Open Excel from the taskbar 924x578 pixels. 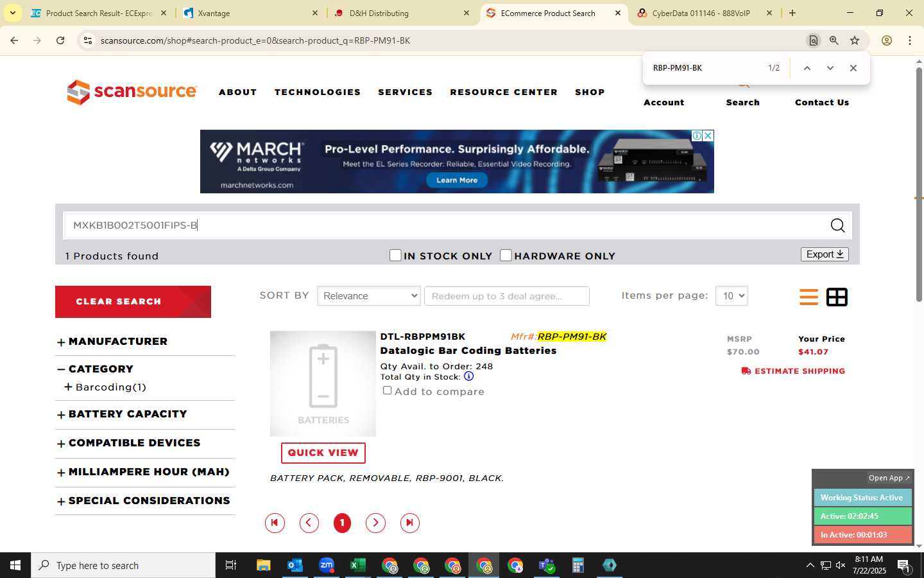click(x=358, y=565)
